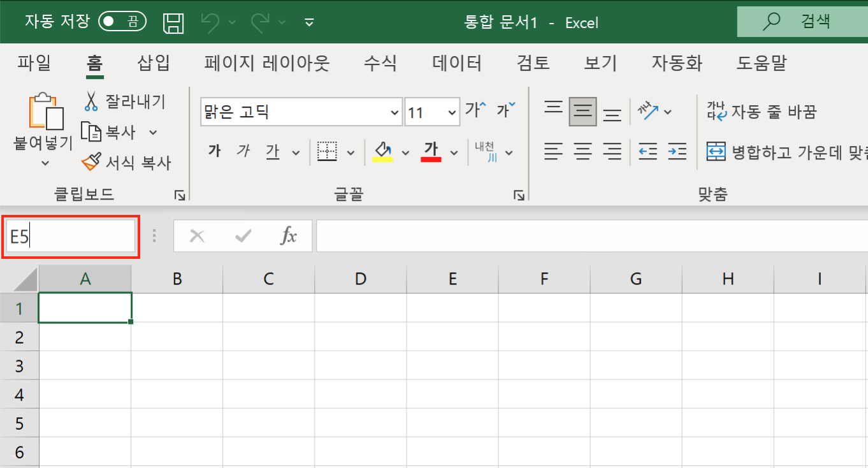
Task: Align text right icon
Action: tap(612, 152)
